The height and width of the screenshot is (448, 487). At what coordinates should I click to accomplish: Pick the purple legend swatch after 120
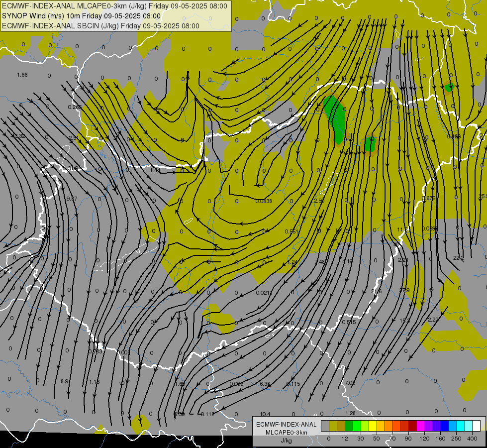coord(429,426)
